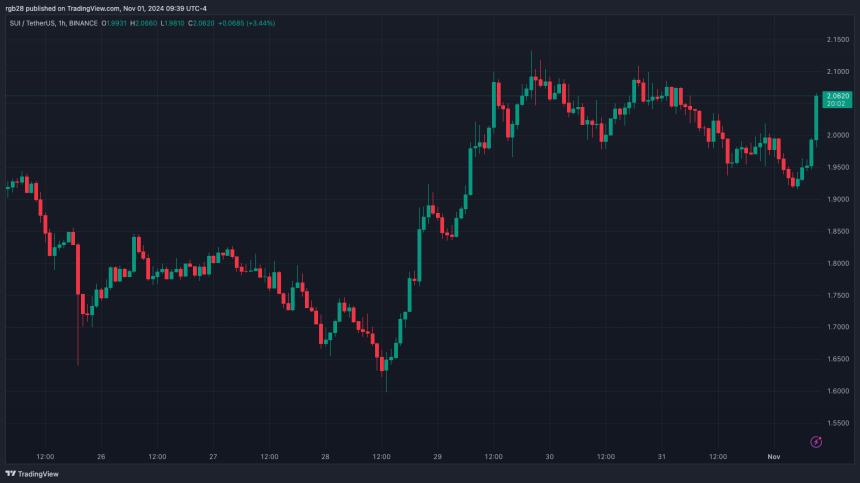The image size is (860, 483).
Task: Click the 1.9000 price axis label
Action: 836,199
